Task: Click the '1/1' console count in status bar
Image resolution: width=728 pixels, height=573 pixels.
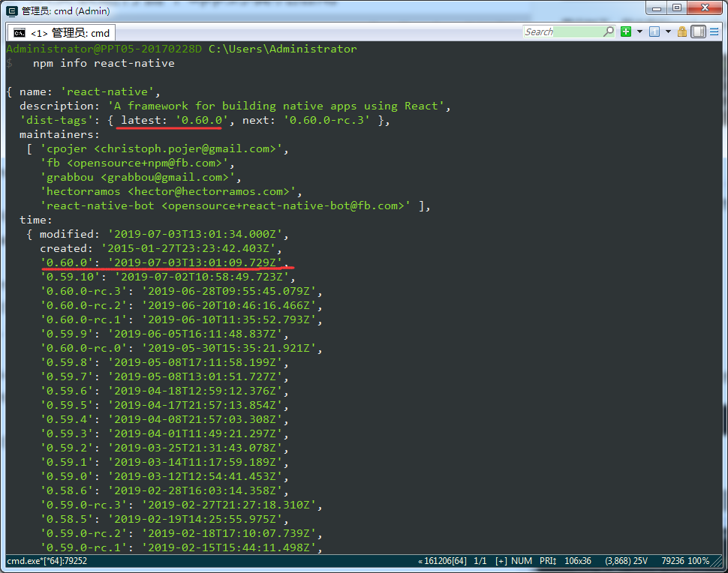Action: (480, 561)
